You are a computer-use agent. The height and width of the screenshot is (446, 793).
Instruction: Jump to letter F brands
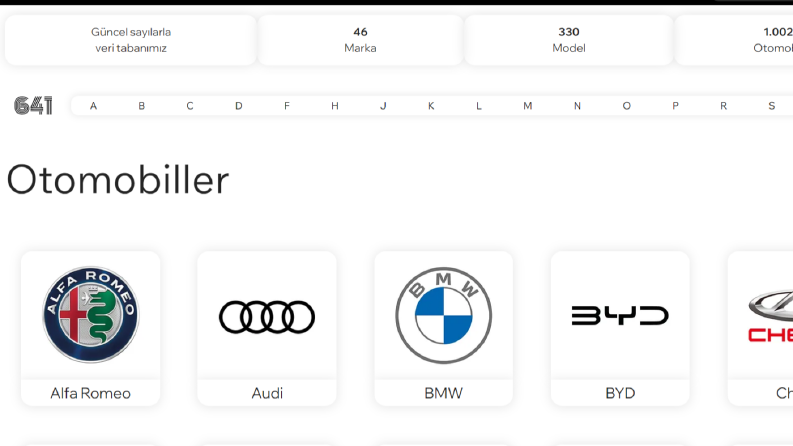coord(287,106)
